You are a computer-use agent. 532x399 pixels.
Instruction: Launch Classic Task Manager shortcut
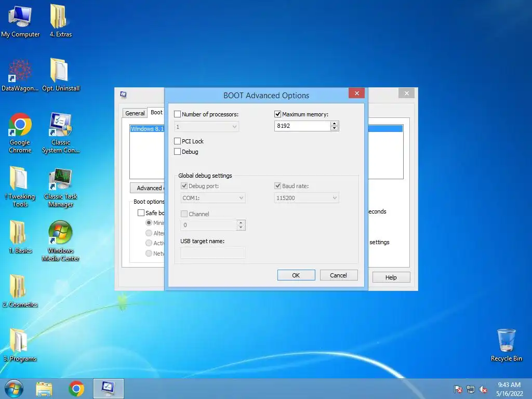(x=60, y=187)
